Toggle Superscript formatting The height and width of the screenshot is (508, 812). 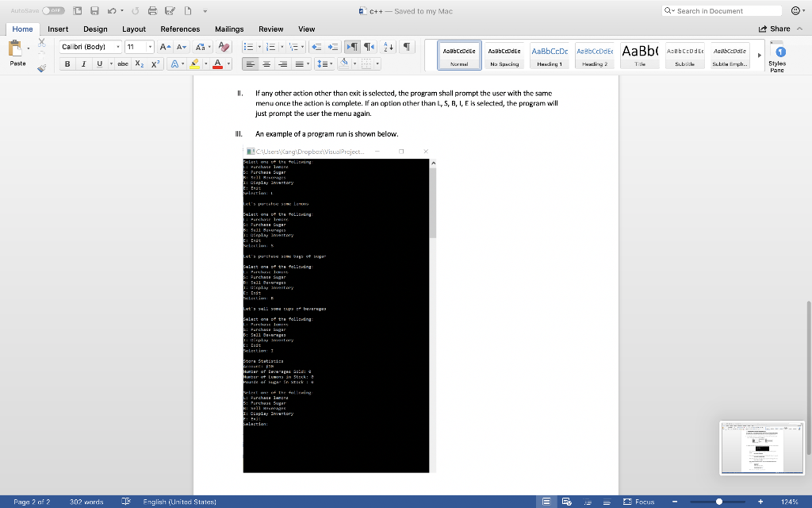pos(155,63)
